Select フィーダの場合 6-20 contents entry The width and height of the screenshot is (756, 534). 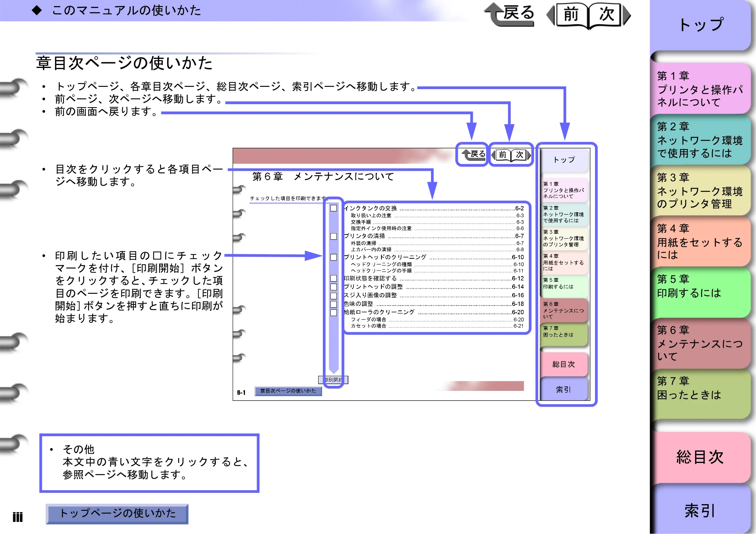tap(437, 319)
